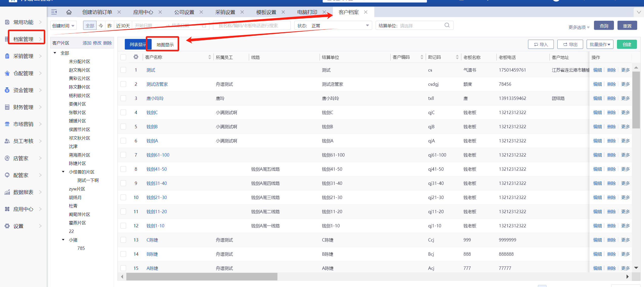Image resolution: width=644 pixels, height=287 pixels.
Task: Collapse the 小怪兽的片区 tree node
Action: 63,172
